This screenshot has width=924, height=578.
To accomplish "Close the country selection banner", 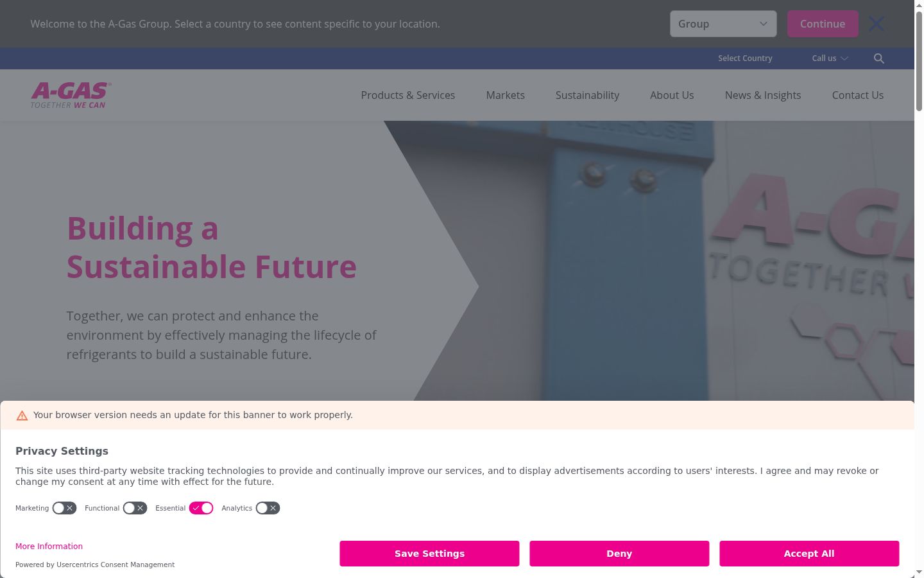I will coord(876,24).
